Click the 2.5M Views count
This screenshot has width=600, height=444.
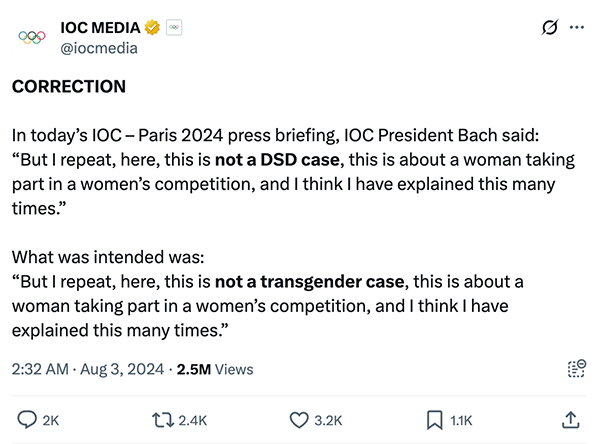click(x=214, y=369)
